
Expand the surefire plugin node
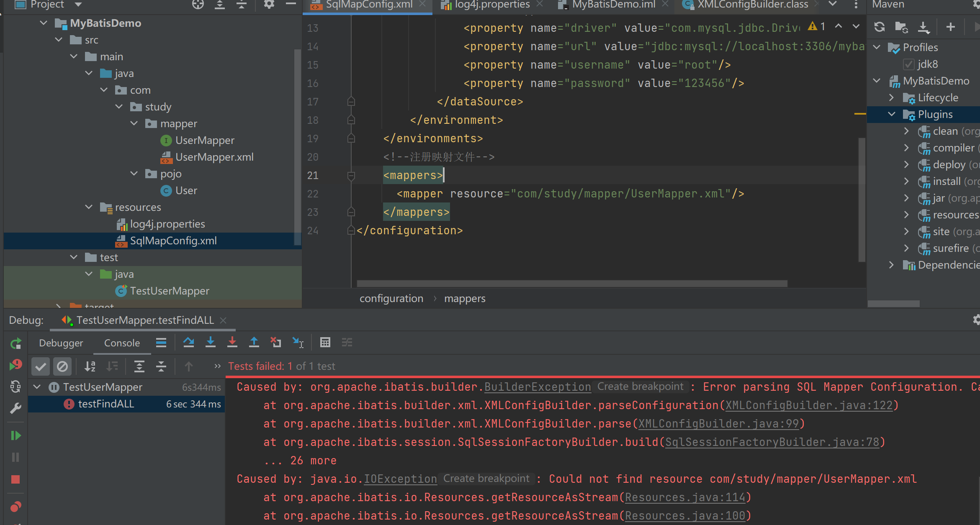click(907, 248)
